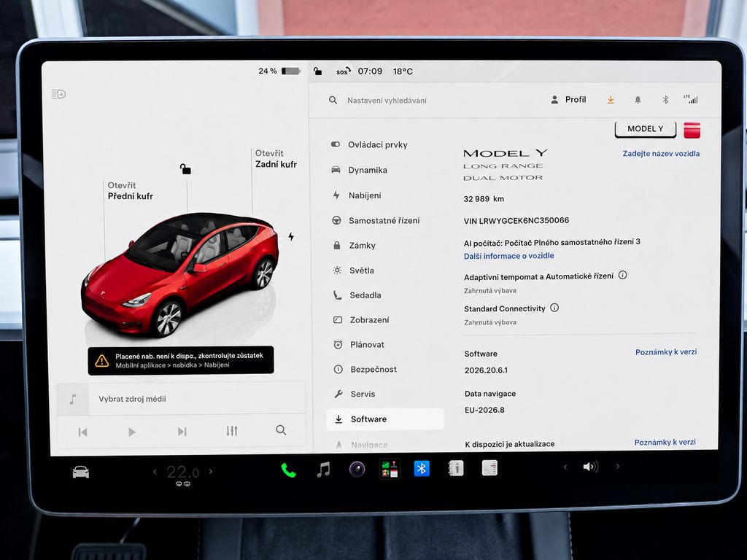Skip to previous media track
The height and width of the screenshot is (560, 747).
[83, 432]
